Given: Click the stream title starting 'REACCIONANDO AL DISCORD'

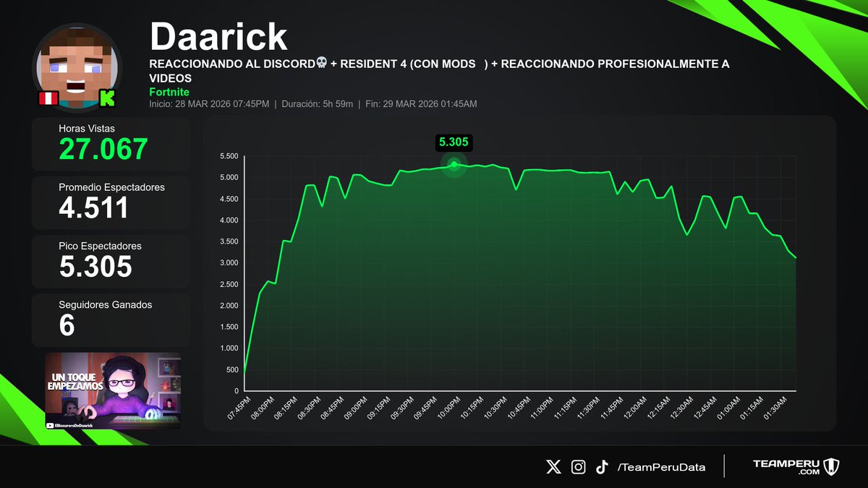Looking at the screenshot, I should point(439,71).
